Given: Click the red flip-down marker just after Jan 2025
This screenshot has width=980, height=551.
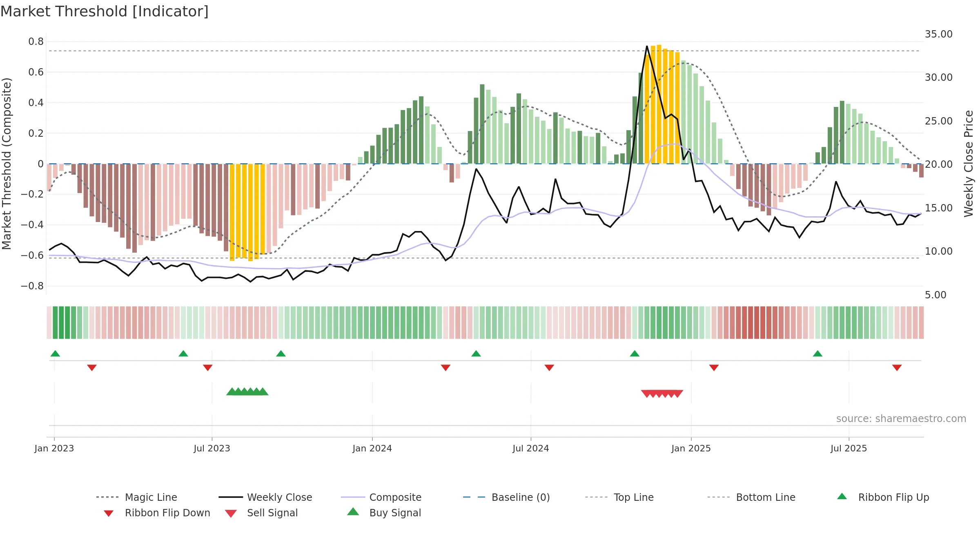Looking at the screenshot, I should [714, 368].
